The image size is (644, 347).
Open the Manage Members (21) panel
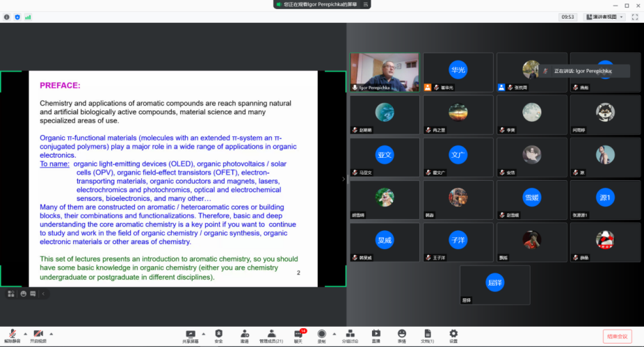click(x=271, y=334)
